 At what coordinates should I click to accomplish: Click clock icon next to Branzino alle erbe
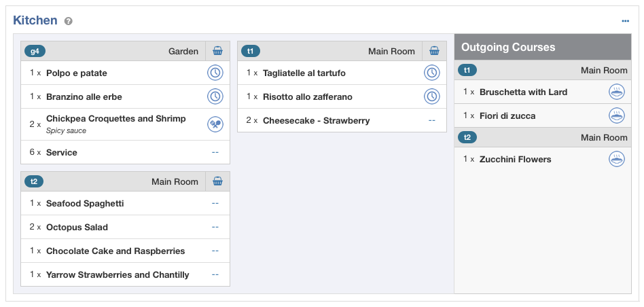(215, 97)
